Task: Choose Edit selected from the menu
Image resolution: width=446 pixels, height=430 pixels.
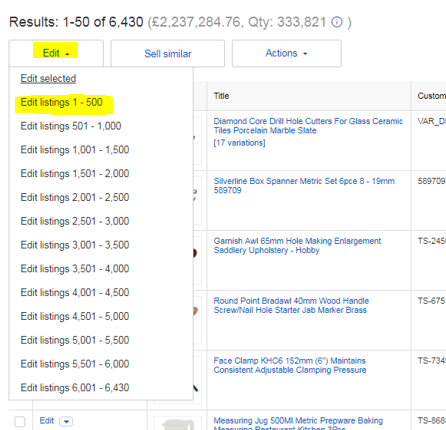Action: pyautogui.click(x=48, y=79)
